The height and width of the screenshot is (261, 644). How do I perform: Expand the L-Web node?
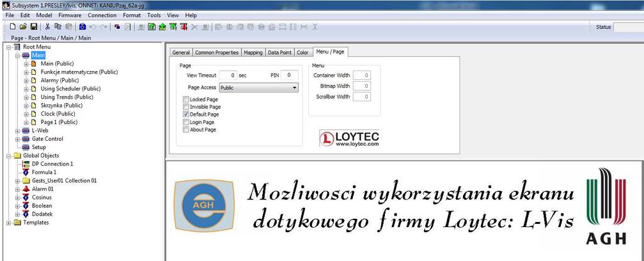(17, 130)
